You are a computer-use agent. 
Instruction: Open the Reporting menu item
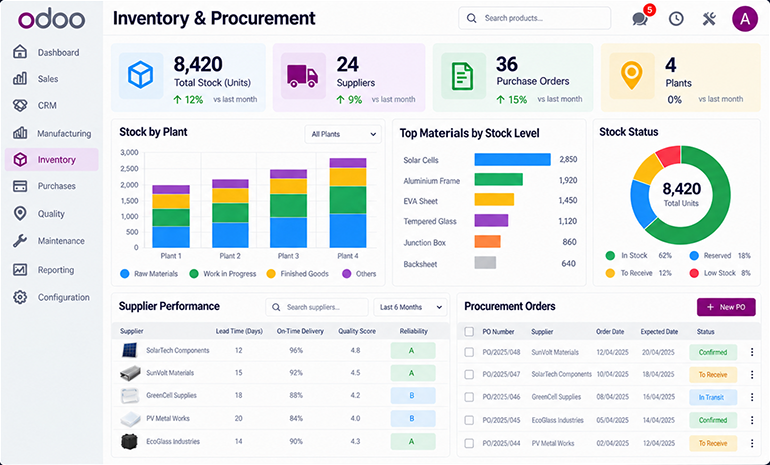tap(52, 270)
